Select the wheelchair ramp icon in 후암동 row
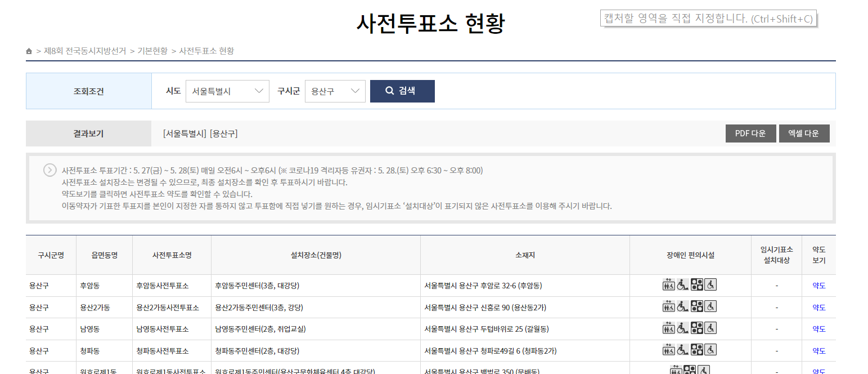This screenshot has width=868, height=374. click(x=683, y=284)
